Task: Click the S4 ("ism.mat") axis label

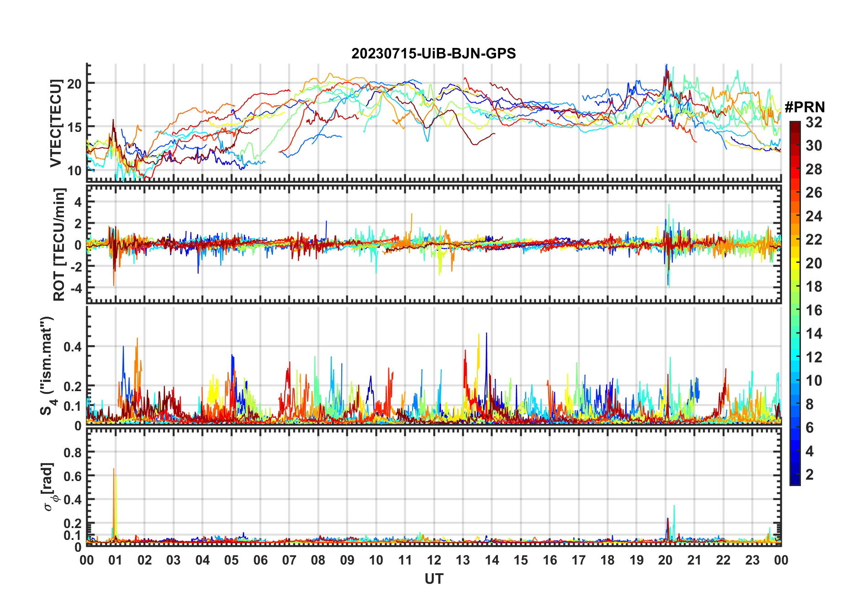Action: 47,366
